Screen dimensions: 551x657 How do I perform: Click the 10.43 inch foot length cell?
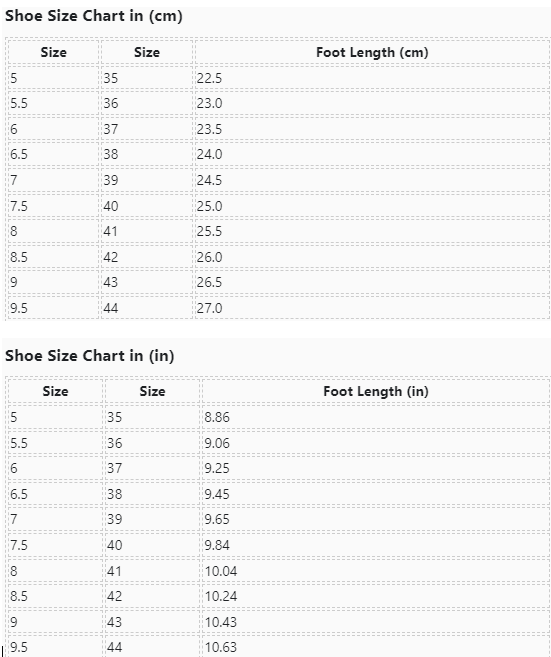click(375, 622)
